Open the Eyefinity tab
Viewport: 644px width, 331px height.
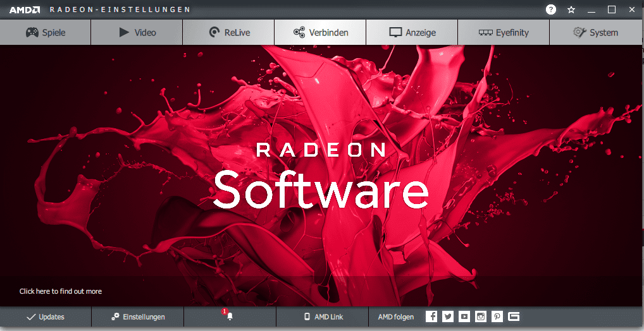tap(504, 32)
